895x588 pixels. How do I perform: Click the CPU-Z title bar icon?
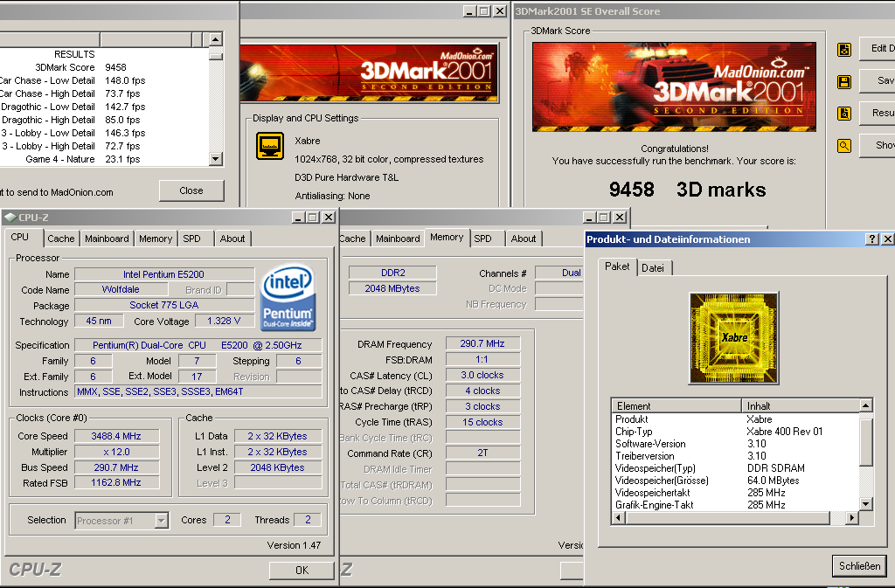click(x=10, y=218)
